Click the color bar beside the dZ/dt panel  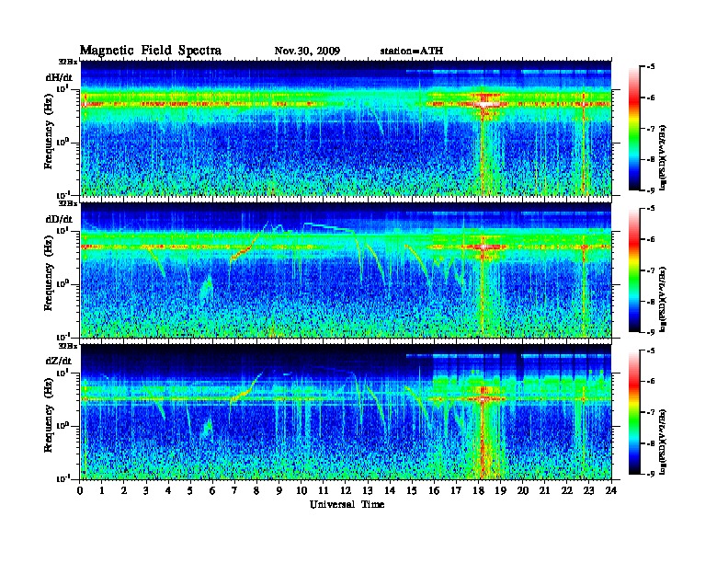(x=634, y=412)
